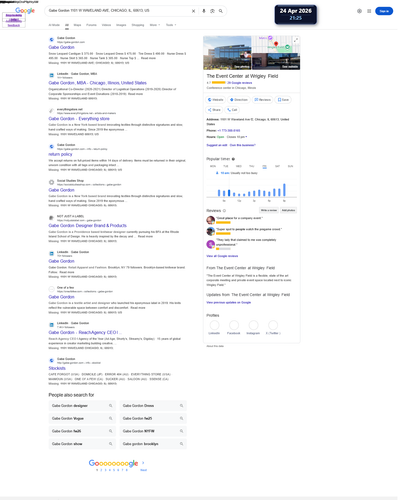Open 'Gabe Gordon - Everything store' result
This screenshot has height=500, width=402.
79,119
